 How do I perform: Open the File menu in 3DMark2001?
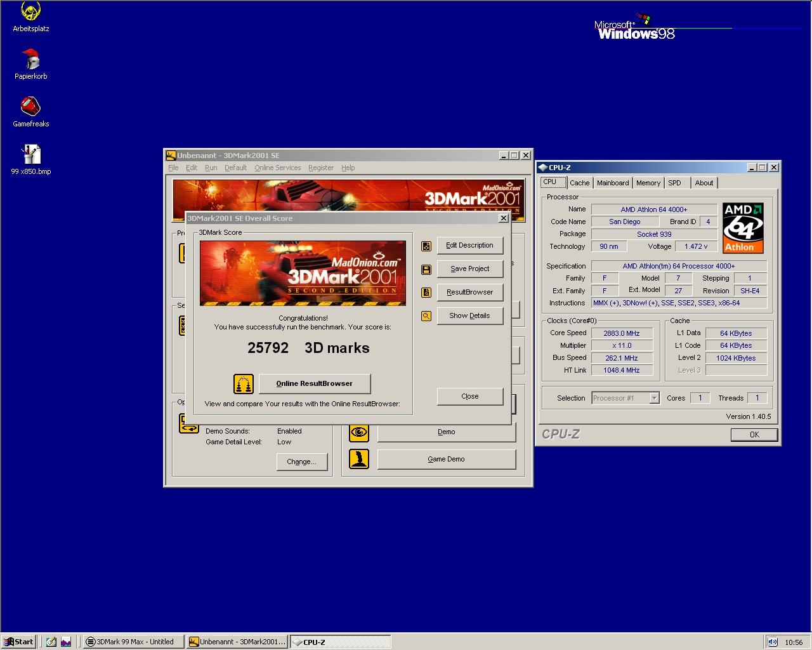pos(173,168)
